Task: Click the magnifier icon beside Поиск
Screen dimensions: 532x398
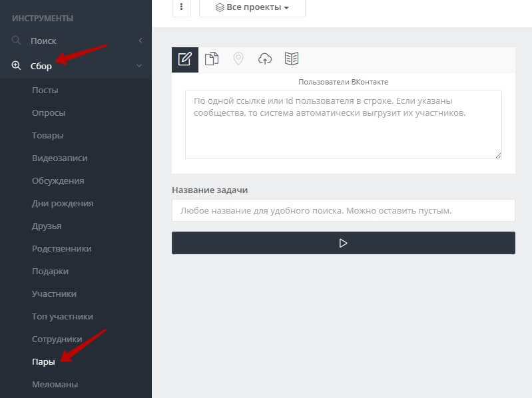Action: pyautogui.click(x=15, y=41)
